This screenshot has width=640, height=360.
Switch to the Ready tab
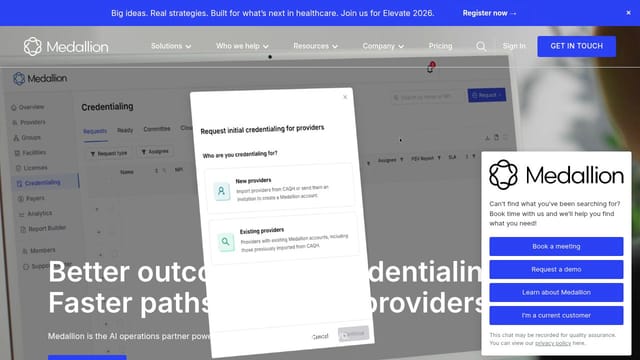tap(125, 130)
